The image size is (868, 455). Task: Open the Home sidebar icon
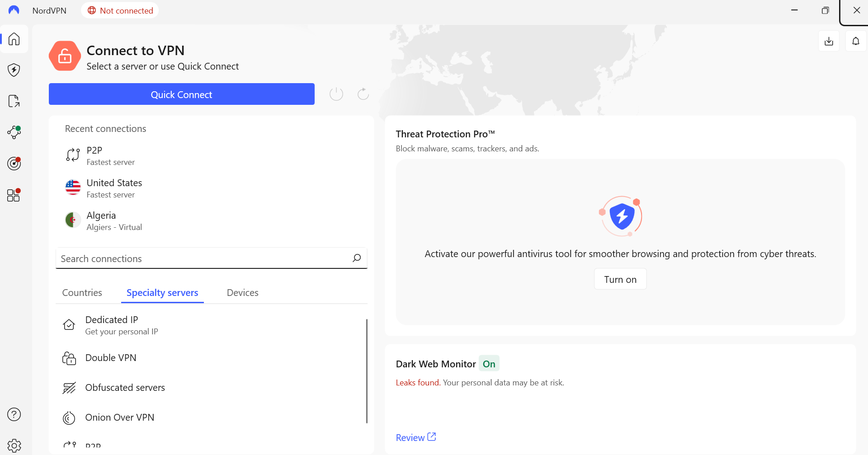pos(14,39)
